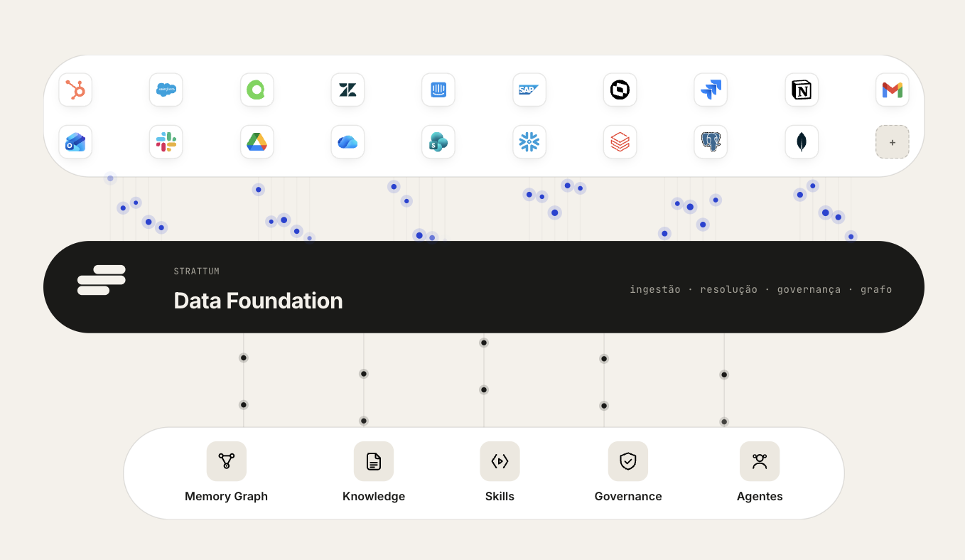
Task: Click the plus tile to add integration
Action: (x=893, y=142)
